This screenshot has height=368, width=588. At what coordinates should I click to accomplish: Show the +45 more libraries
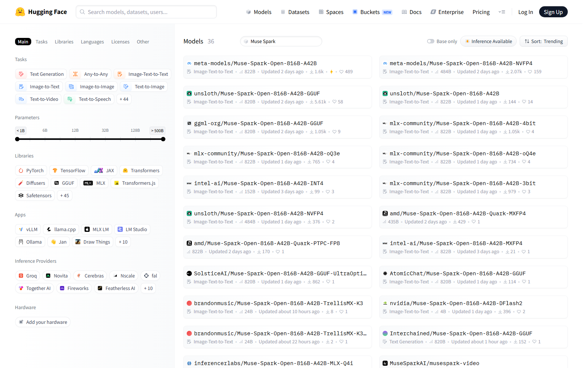coord(65,195)
